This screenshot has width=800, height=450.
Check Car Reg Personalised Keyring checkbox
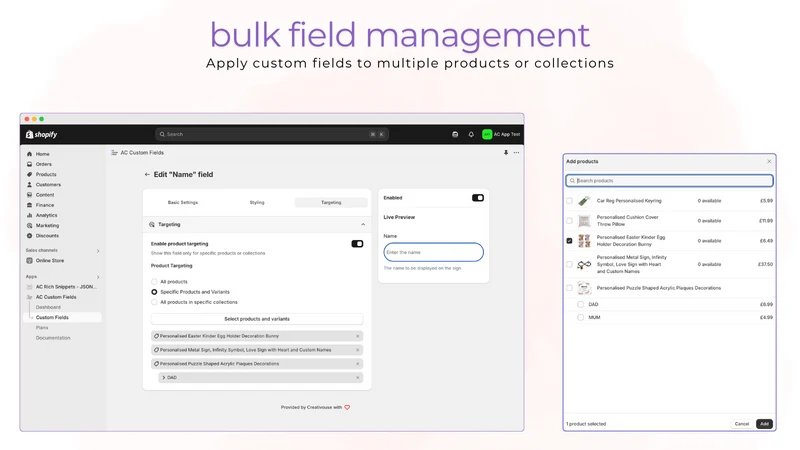pyautogui.click(x=569, y=201)
